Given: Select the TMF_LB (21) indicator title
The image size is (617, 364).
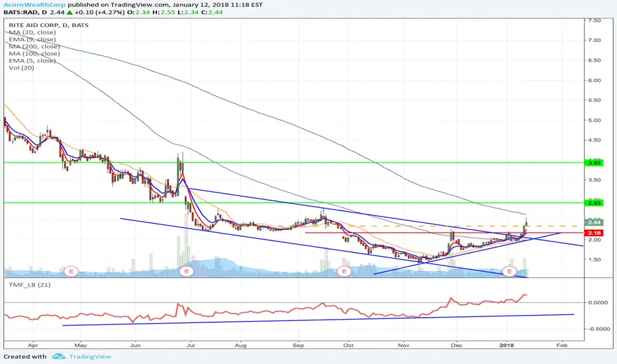Looking at the screenshot, I should click(30, 285).
